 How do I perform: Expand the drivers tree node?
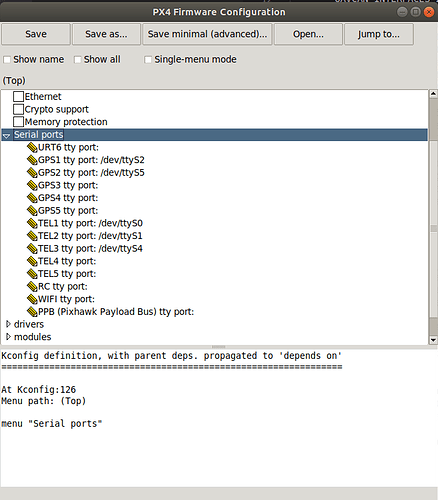[8, 324]
